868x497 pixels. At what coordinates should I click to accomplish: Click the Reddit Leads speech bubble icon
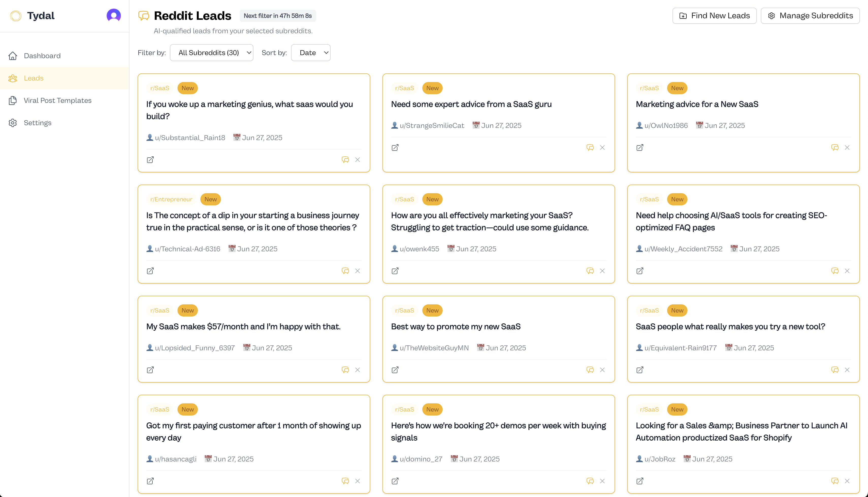click(x=144, y=16)
